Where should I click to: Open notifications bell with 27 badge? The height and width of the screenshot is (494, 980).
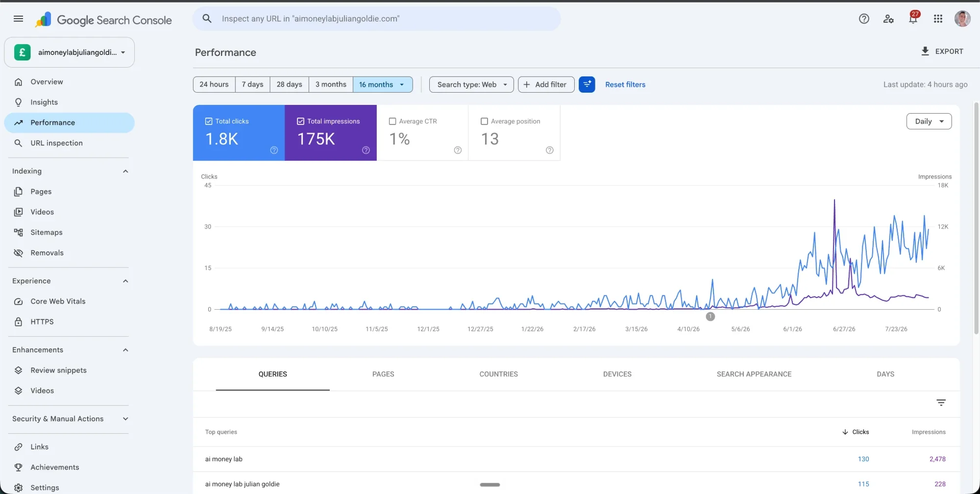(913, 19)
